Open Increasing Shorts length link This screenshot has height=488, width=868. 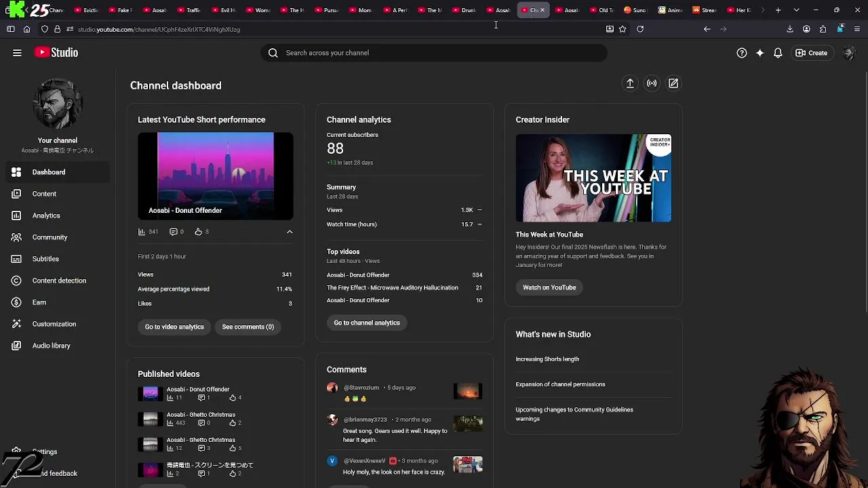(x=547, y=359)
